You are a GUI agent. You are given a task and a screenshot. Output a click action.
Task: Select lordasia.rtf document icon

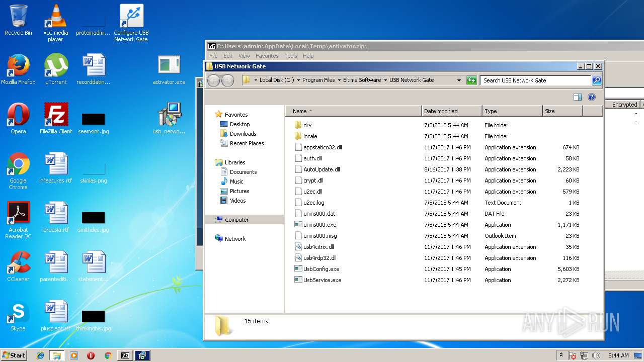[x=56, y=217]
